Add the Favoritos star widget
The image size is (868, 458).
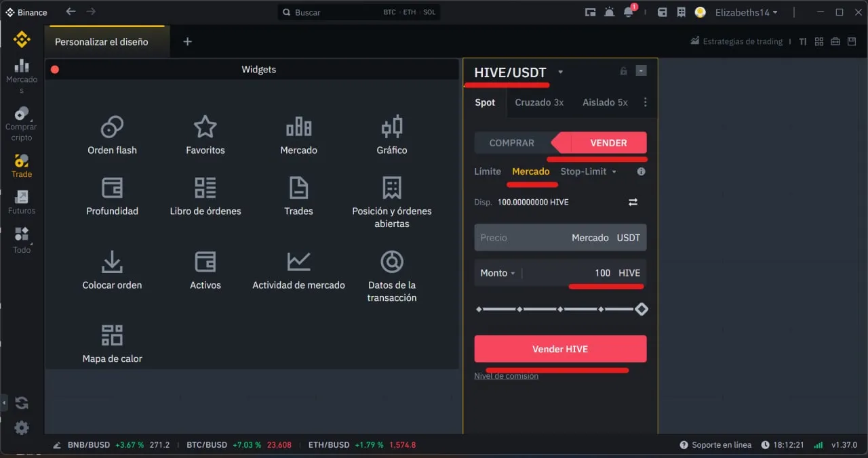coord(205,136)
